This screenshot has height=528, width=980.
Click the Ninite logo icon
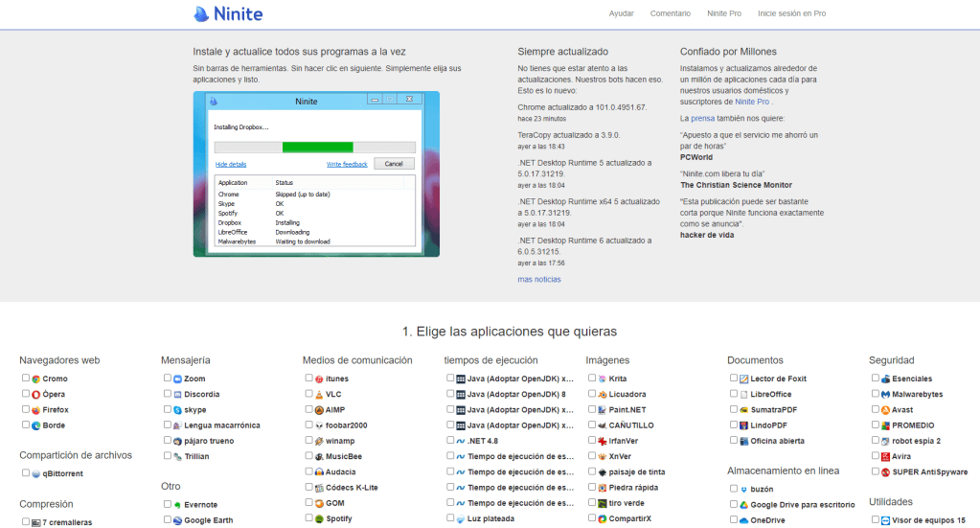pos(200,13)
